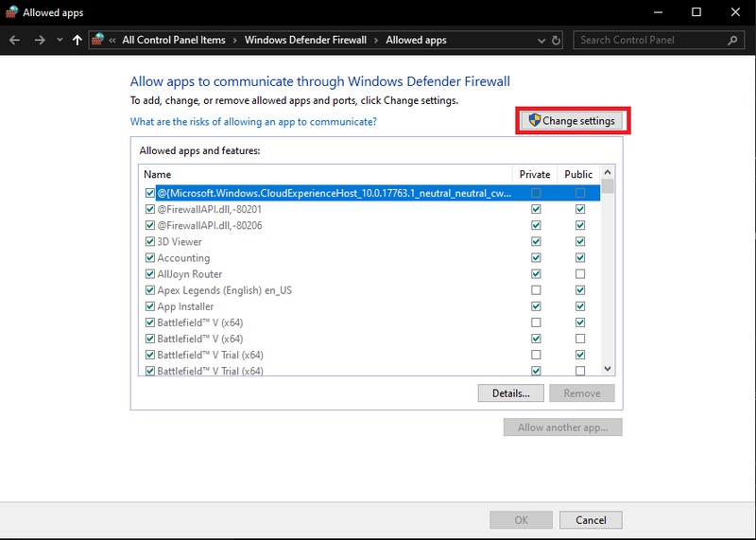Navigate to All Control Panel Items breadcrumb

[x=174, y=41]
